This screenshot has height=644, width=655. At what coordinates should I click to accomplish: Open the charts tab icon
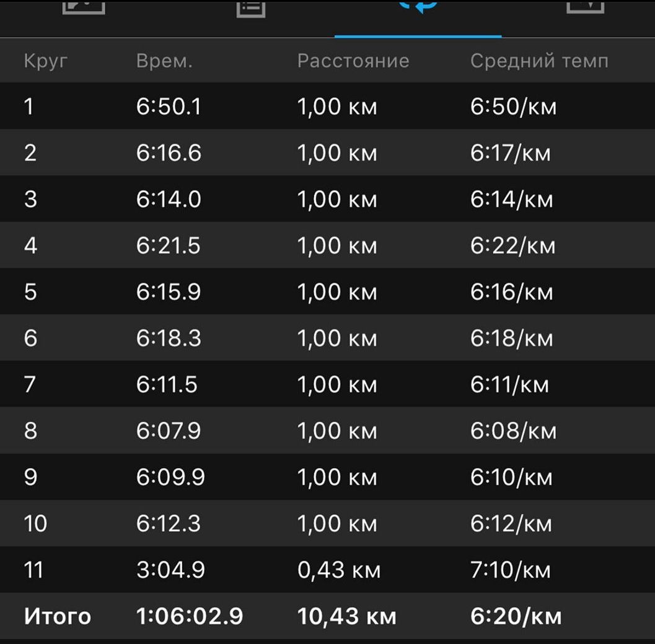(585, 6)
